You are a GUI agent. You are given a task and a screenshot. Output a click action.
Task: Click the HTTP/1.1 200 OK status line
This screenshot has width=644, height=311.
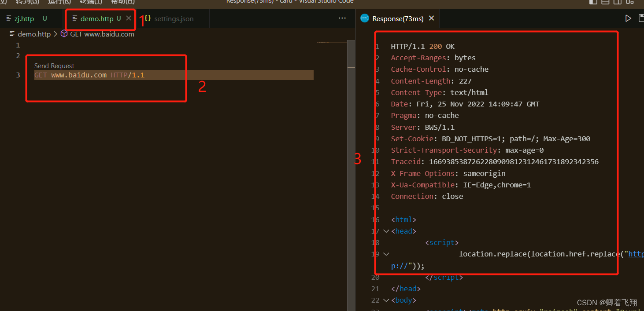tap(423, 46)
